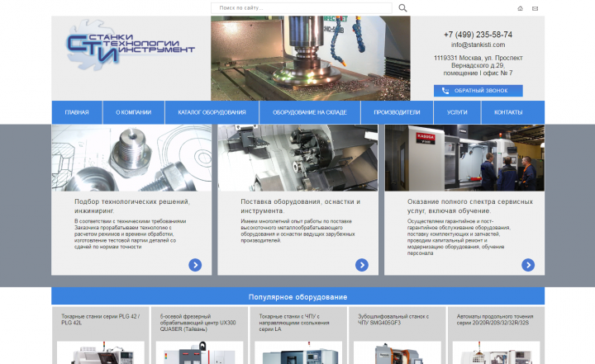Click the phone number +7 (499) 235-58-74

point(478,35)
